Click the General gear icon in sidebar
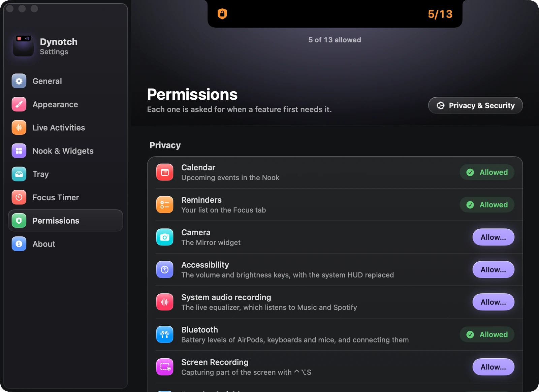 tap(19, 81)
